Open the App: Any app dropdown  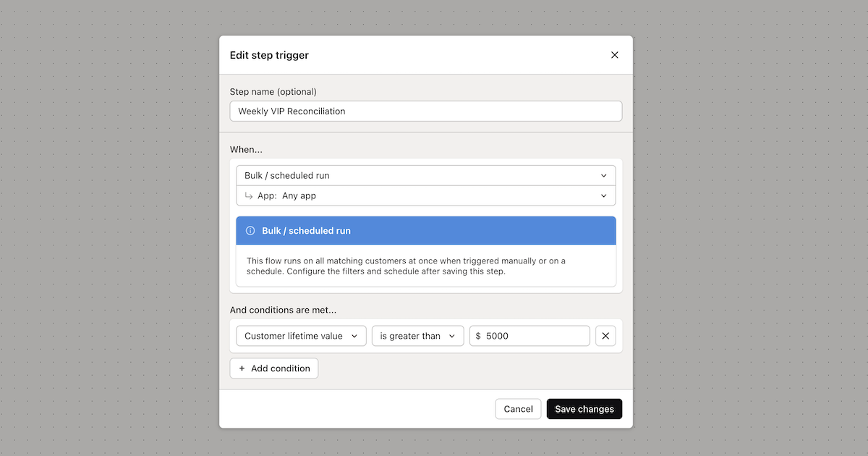pos(426,195)
